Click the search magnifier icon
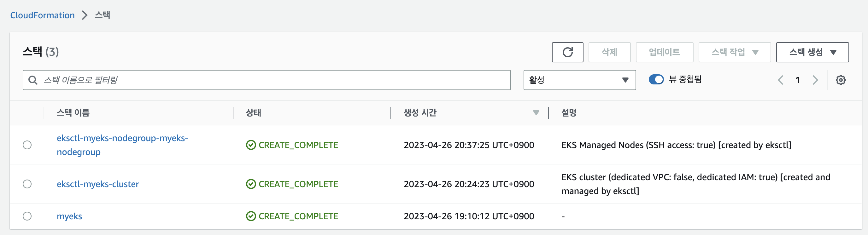This screenshot has width=868, height=235. (33, 80)
